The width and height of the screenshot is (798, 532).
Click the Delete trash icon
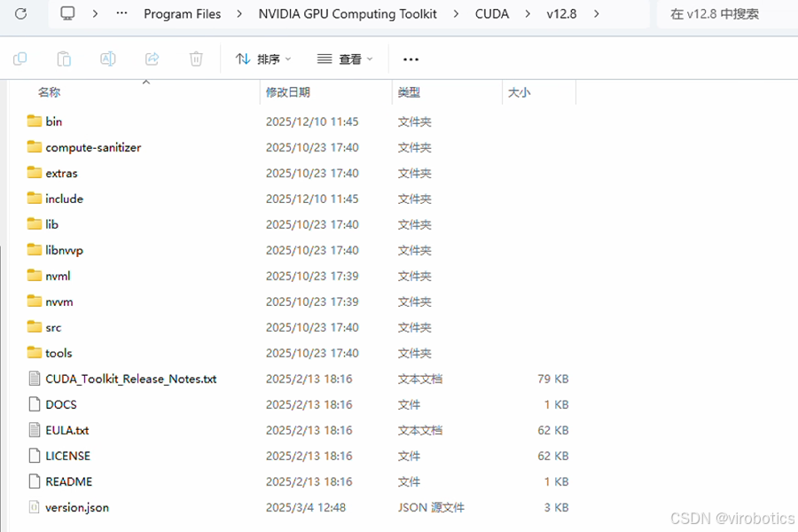(196, 59)
